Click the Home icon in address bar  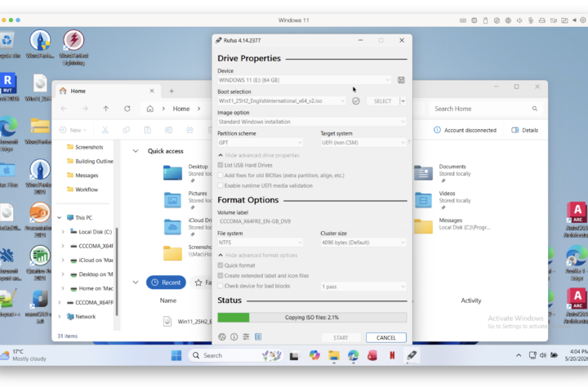(x=150, y=109)
